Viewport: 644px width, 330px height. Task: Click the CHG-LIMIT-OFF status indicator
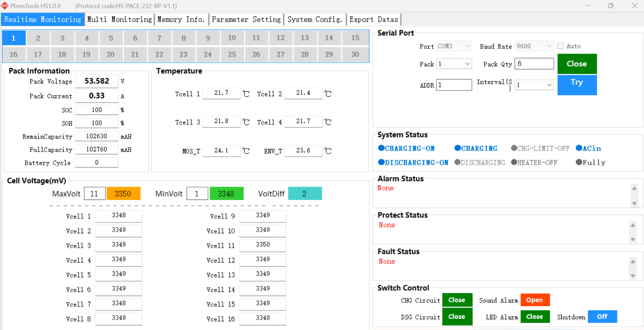click(540, 148)
